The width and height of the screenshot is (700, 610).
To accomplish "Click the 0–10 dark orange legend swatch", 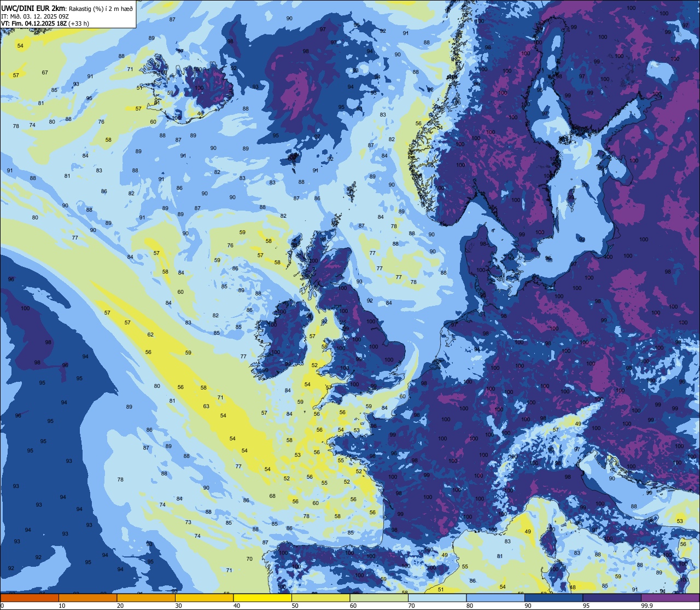I will click(30, 597).
